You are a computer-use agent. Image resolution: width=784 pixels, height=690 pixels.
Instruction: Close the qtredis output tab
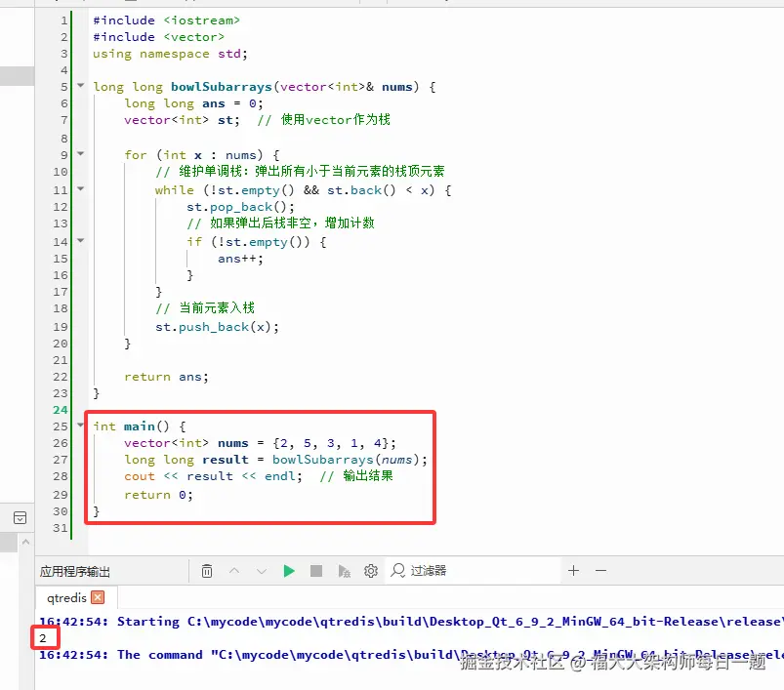(x=98, y=597)
